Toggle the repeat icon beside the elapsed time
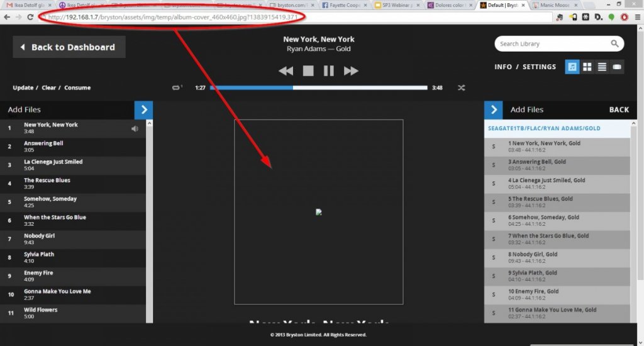Image resolution: width=644 pixels, height=346 pixels. pos(177,87)
